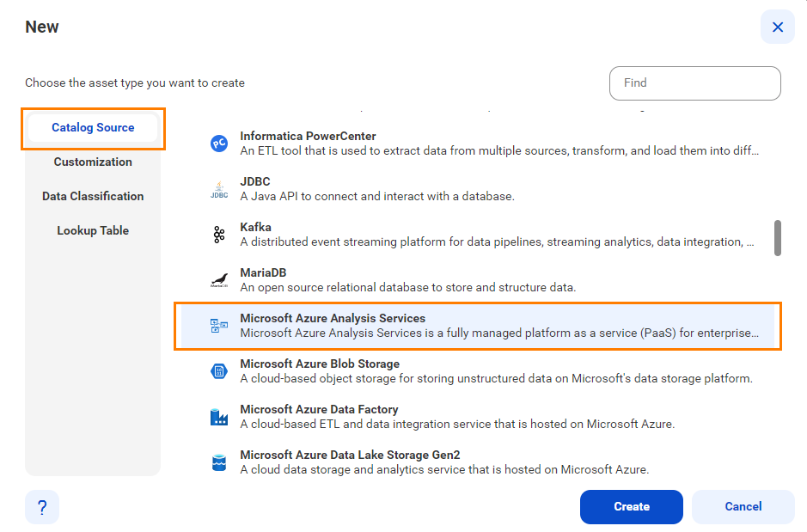Click the Azure Data Factory icon

pyautogui.click(x=219, y=417)
